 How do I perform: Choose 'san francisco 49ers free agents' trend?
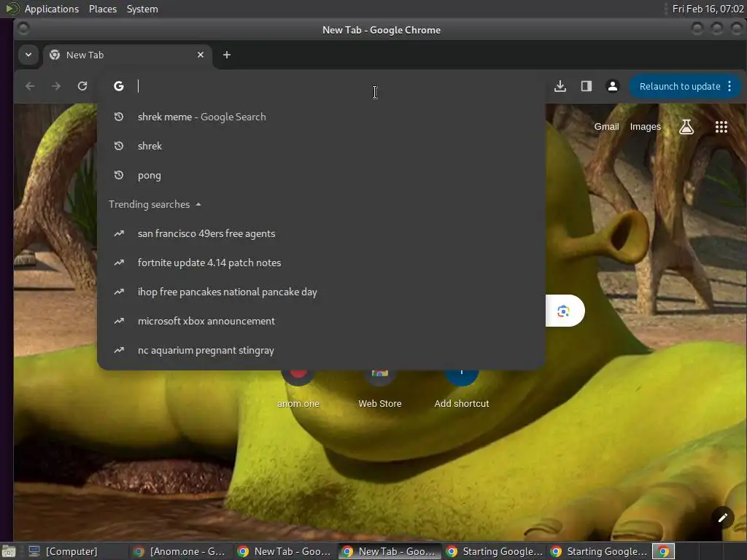pos(321,233)
